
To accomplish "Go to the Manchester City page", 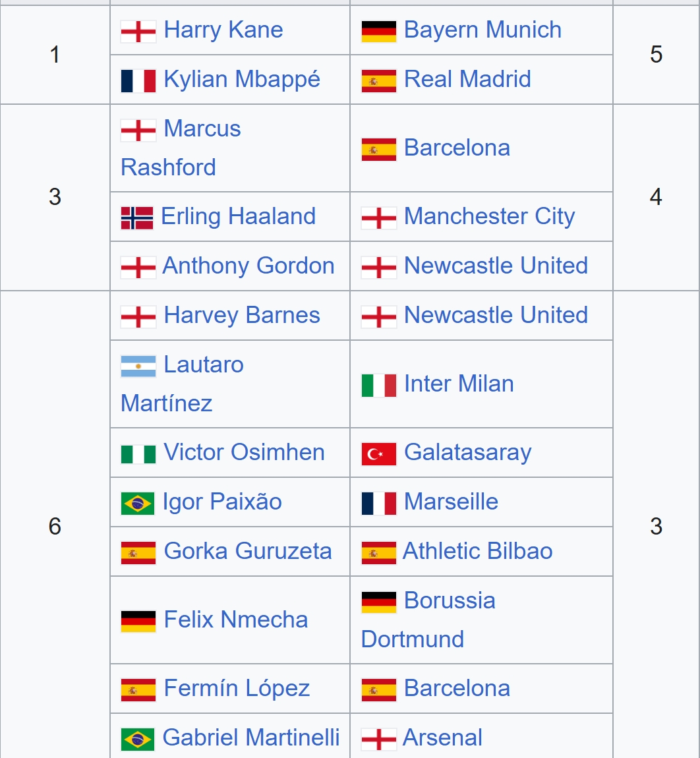I will coord(489,216).
